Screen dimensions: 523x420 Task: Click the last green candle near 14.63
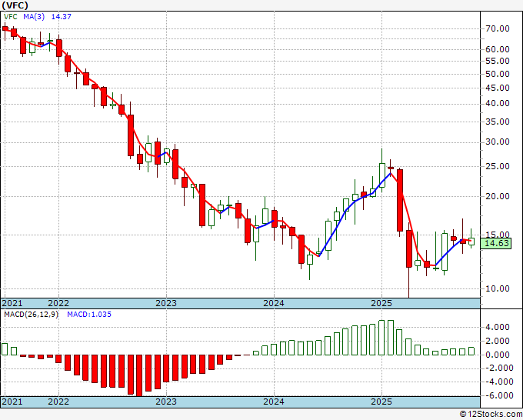point(471,242)
